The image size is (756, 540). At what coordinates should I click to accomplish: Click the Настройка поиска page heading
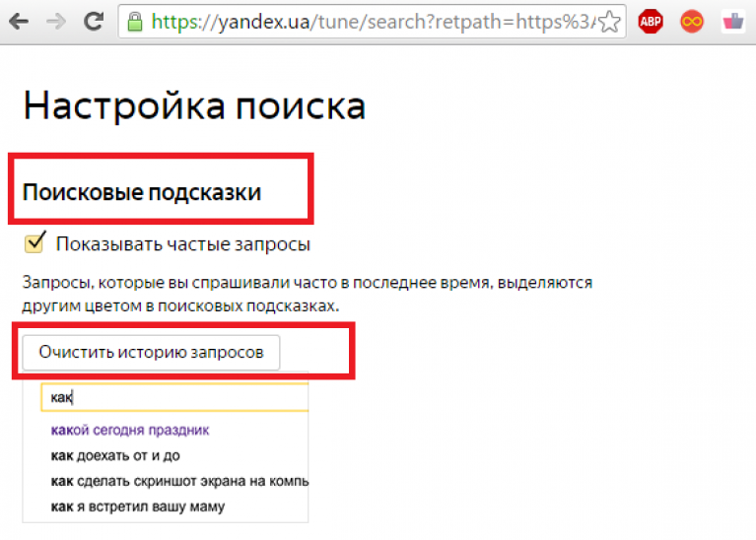point(194,105)
